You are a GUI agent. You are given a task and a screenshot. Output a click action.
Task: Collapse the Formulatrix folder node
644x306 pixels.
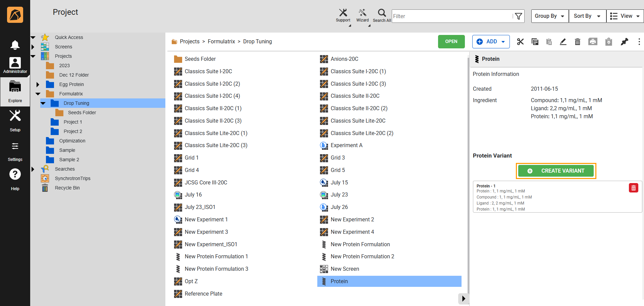point(38,94)
